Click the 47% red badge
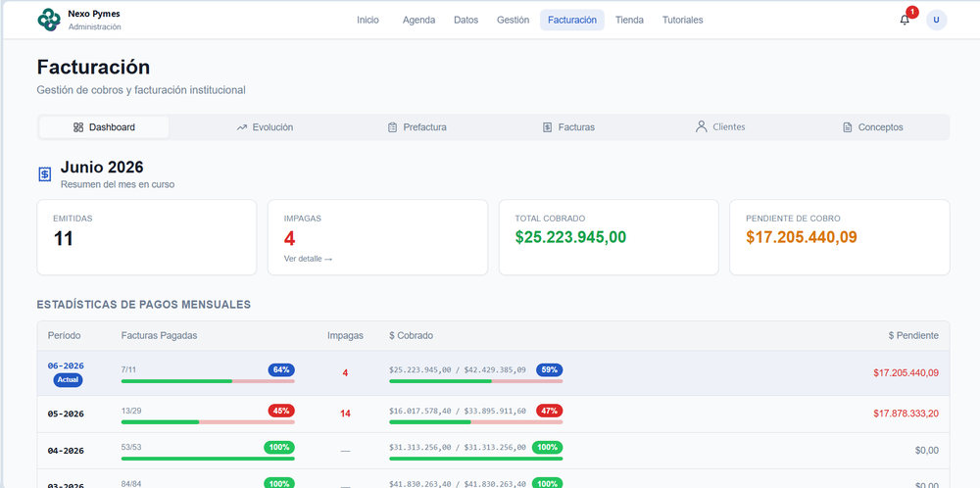 [x=550, y=412]
